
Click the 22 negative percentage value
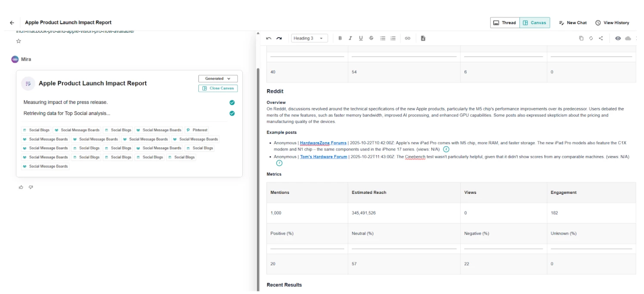pyautogui.click(x=467, y=264)
